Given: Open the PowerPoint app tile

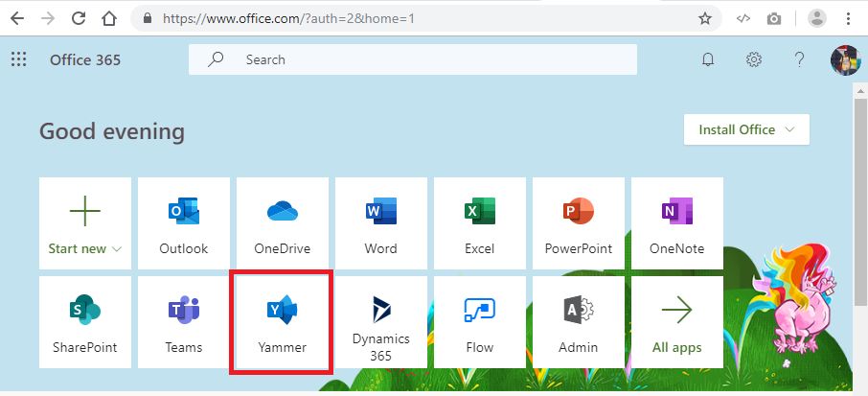Looking at the screenshot, I should [579, 223].
